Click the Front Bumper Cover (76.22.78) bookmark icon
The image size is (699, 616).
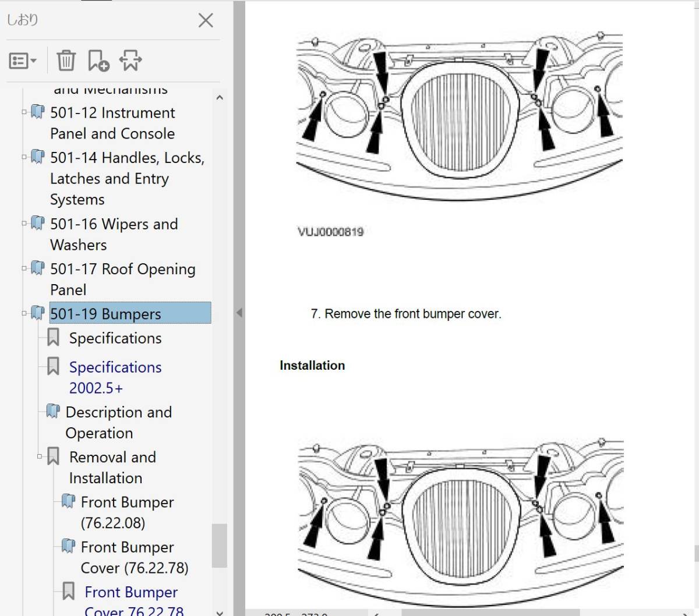pos(68,546)
